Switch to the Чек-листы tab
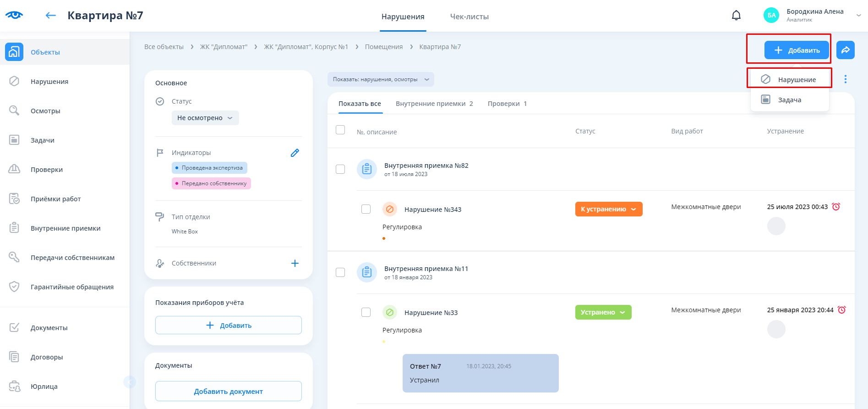 coord(469,17)
